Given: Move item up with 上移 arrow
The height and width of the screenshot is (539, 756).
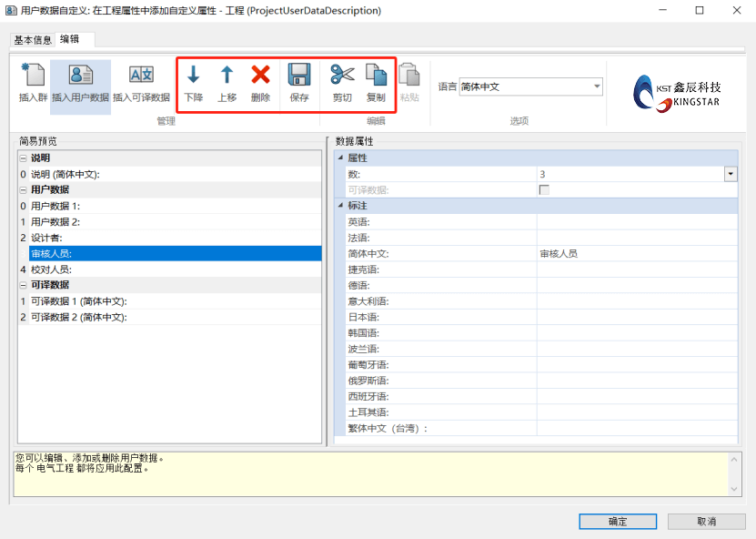Looking at the screenshot, I should pyautogui.click(x=227, y=76).
